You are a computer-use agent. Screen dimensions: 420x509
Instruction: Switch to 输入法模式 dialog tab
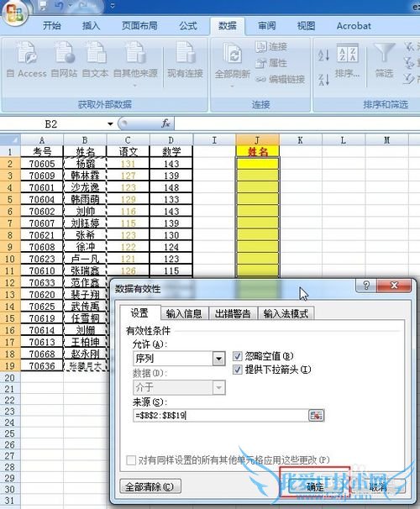click(x=286, y=314)
